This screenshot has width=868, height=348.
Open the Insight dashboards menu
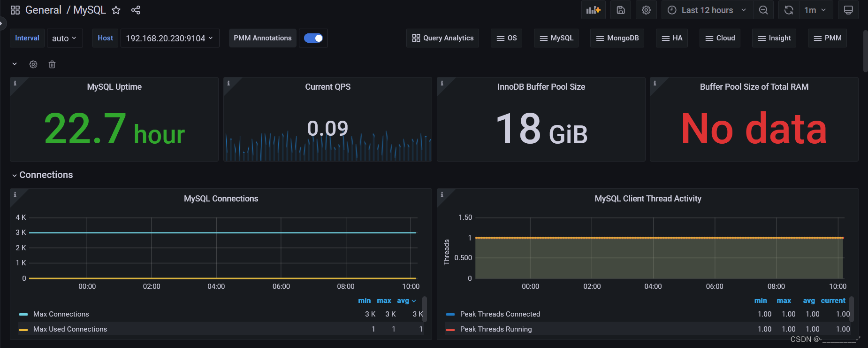pyautogui.click(x=775, y=38)
